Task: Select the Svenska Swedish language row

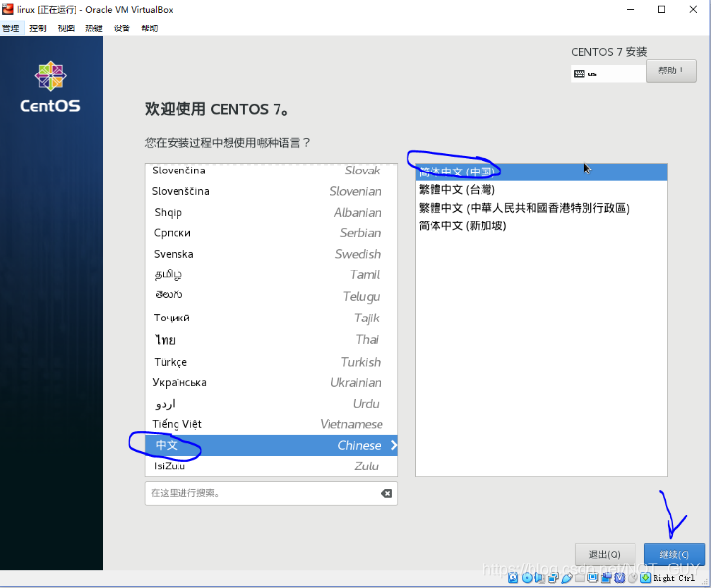Action: coord(271,254)
